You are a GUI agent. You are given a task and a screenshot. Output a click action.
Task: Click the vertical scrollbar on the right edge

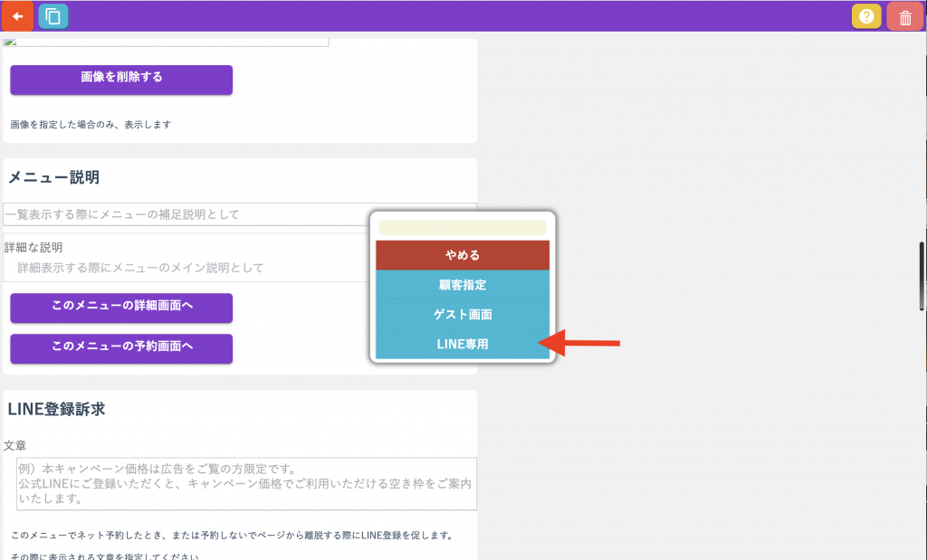tap(922, 276)
